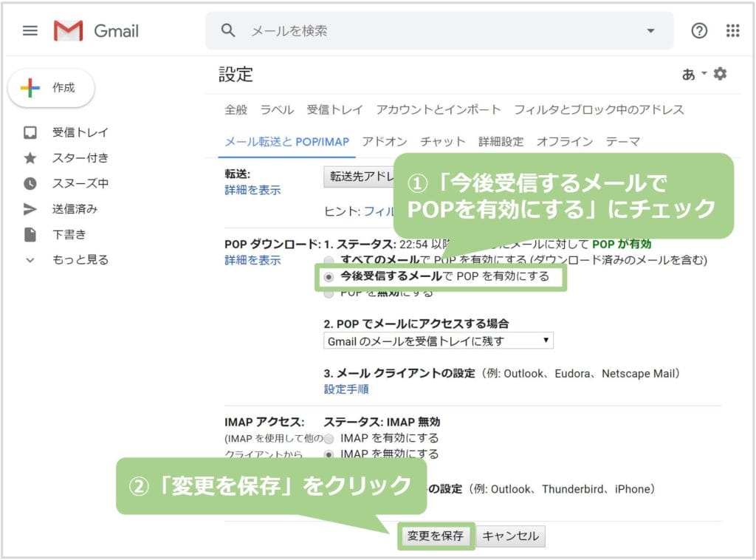Click 詳細を表示 link under 転送
The height and width of the screenshot is (560, 756).
(252, 190)
